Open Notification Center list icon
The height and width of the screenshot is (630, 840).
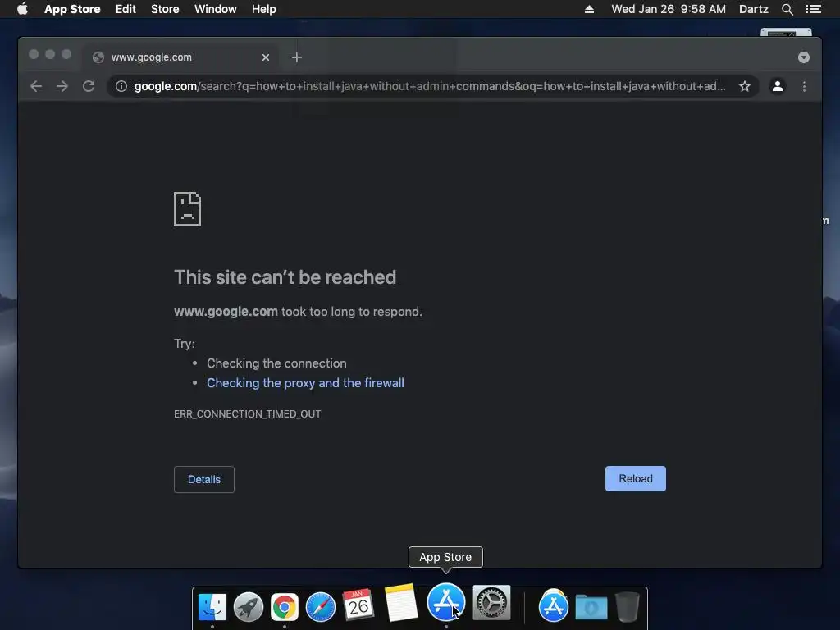813,9
